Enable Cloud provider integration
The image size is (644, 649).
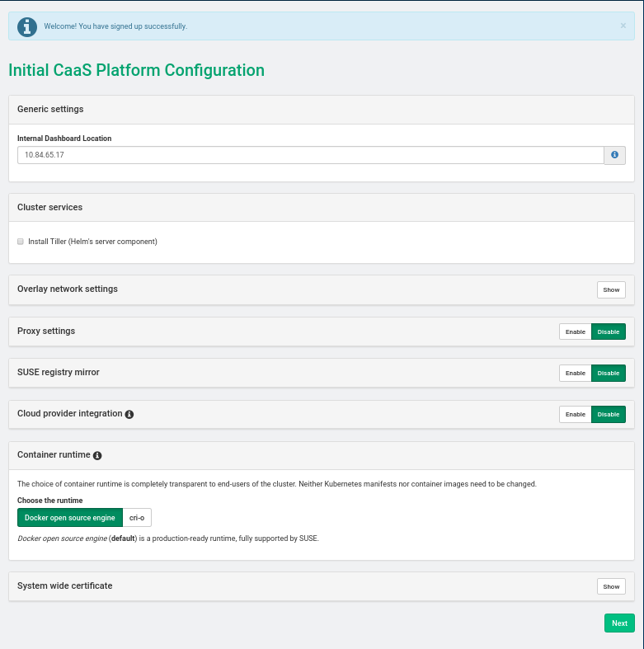[x=576, y=414]
